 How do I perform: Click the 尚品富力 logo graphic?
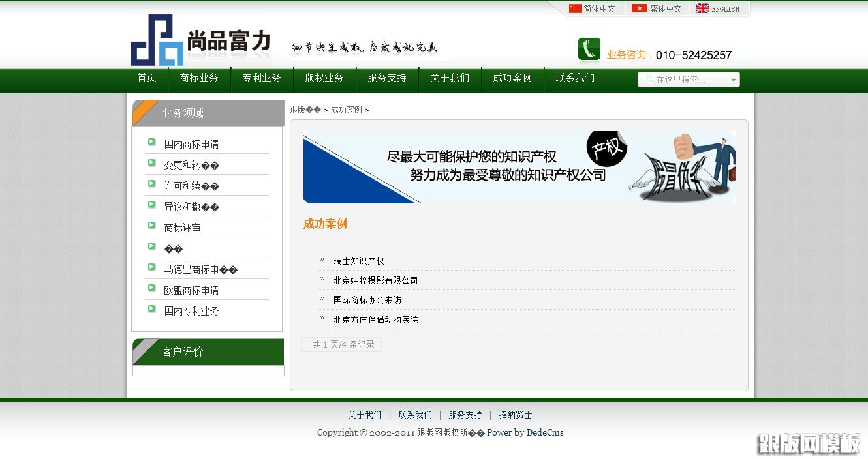coord(157,40)
